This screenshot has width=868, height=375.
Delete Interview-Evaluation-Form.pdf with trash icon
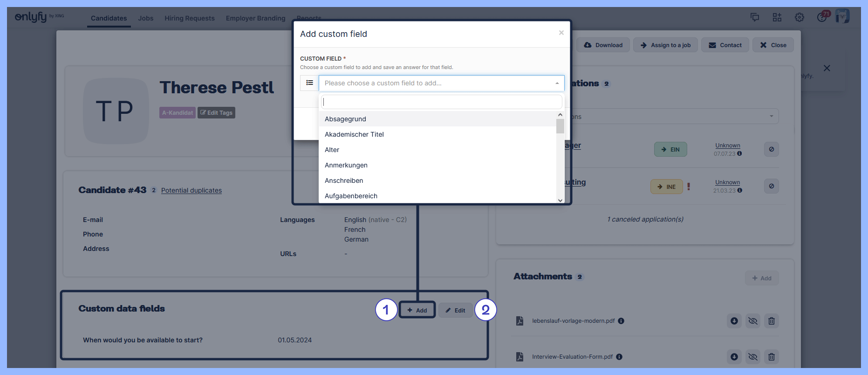(772, 357)
